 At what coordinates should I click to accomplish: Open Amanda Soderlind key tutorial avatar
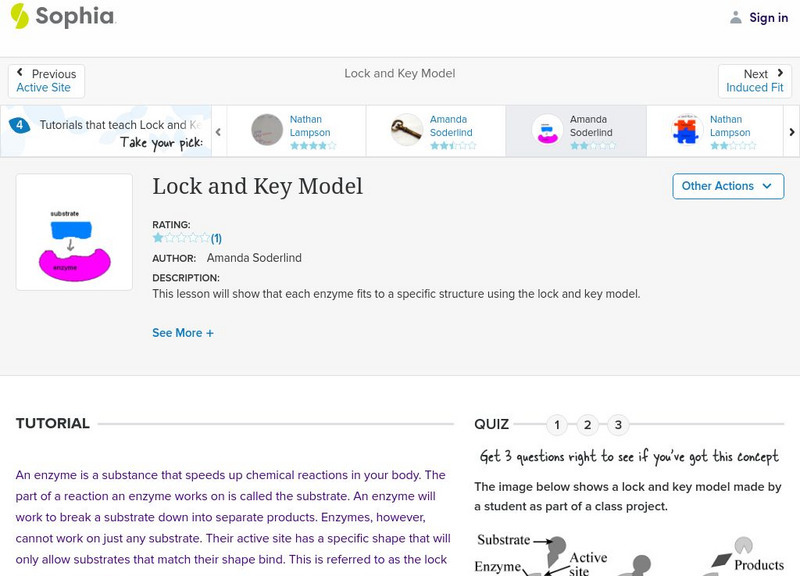(407, 130)
